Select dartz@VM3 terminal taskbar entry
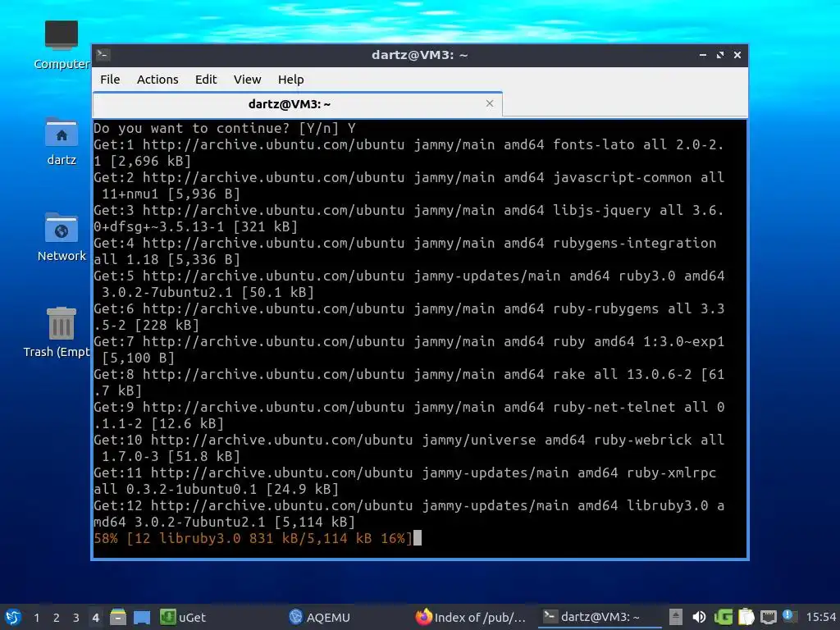 (600, 617)
